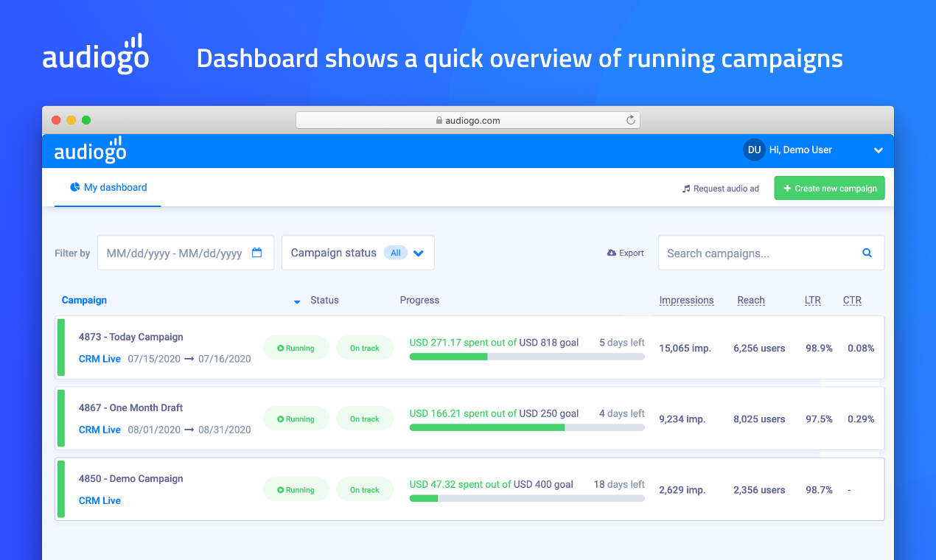Click Running status of One Month Draft
The height and width of the screenshot is (560, 936).
tap(296, 419)
